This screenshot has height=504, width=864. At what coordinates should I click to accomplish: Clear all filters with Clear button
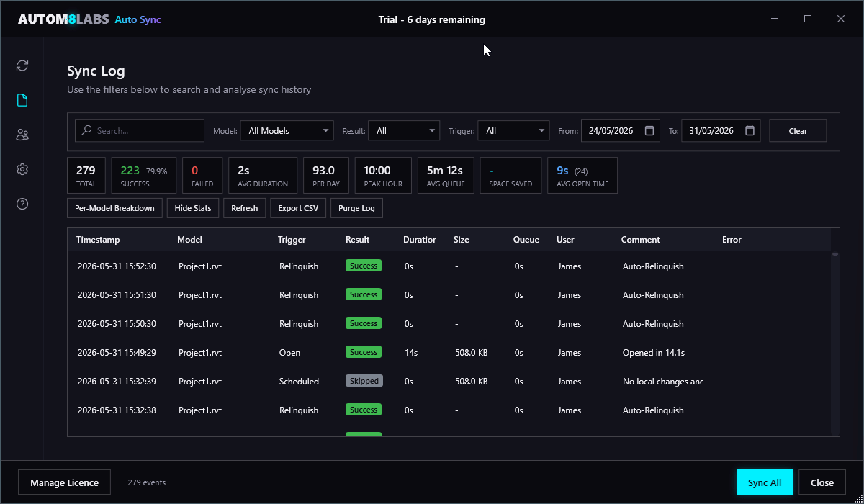[x=798, y=130]
